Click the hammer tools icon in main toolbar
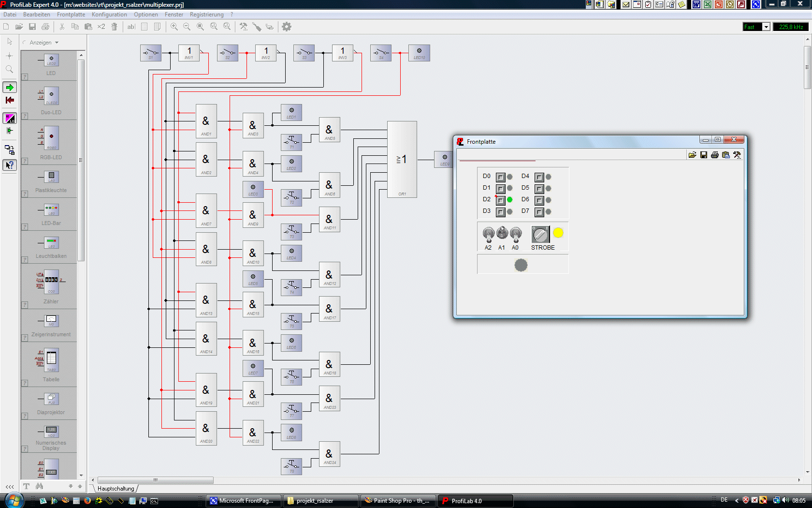 244,27
